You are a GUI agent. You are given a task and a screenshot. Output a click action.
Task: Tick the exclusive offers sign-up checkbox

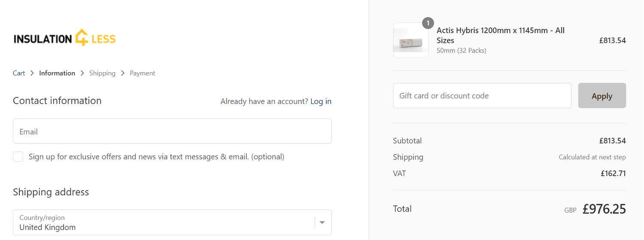point(18,157)
